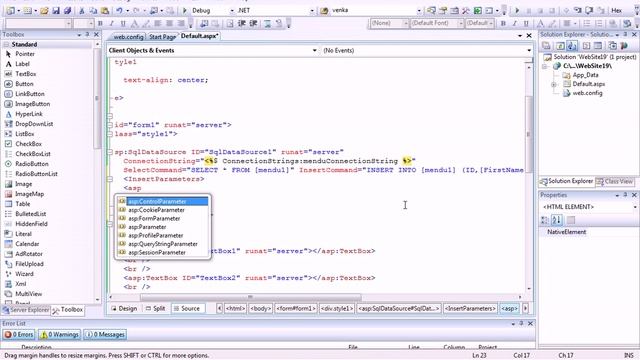Viewport: 640px width, 360px height.
Task: Click the <div.style1> breadcrumb tag
Action: [337, 309]
